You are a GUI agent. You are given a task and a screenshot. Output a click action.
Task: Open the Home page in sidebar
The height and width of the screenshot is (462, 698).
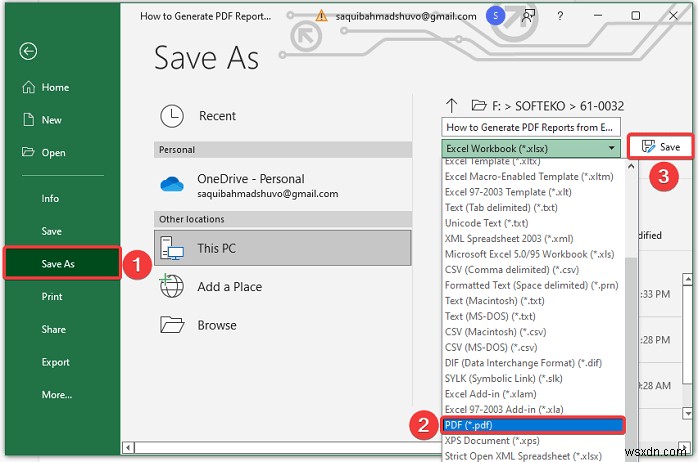coord(45,87)
